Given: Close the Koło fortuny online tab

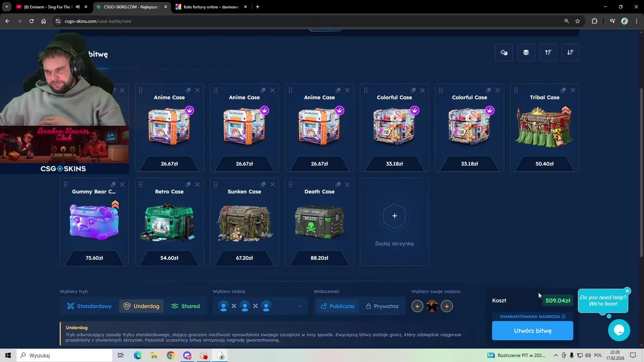Looking at the screenshot, I should (245, 7).
